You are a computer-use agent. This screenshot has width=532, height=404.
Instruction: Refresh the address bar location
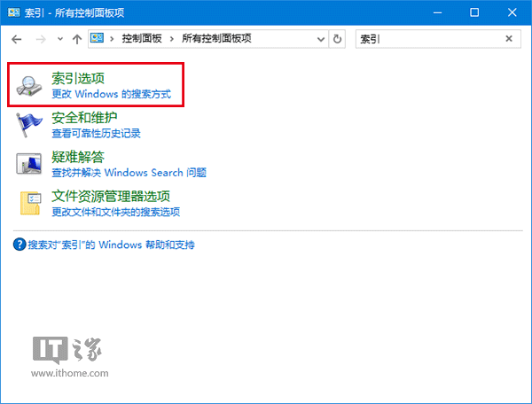[x=337, y=39]
